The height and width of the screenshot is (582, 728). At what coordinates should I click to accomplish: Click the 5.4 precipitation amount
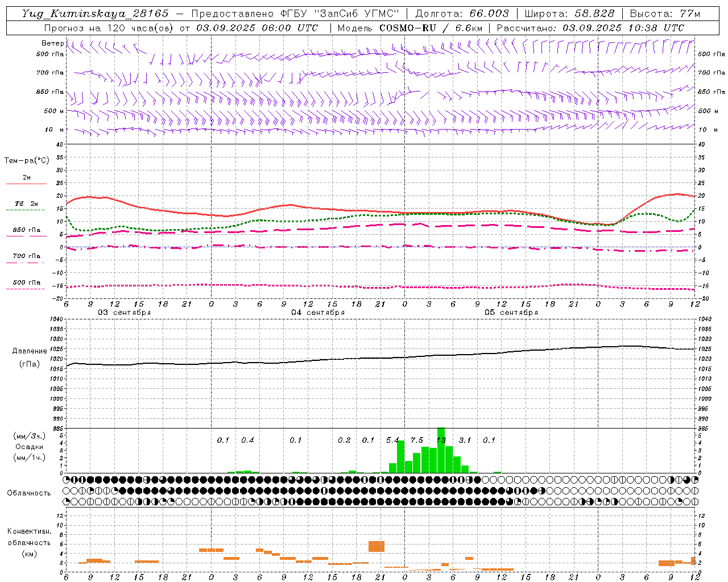pos(392,440)
